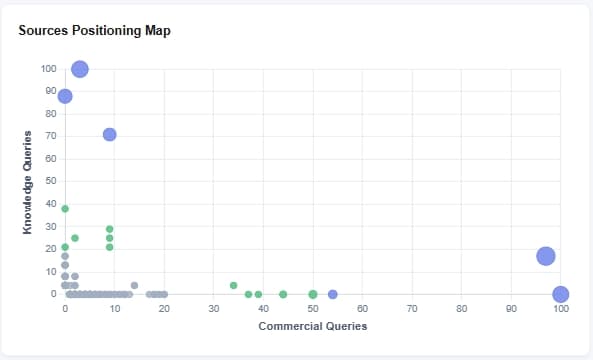Image resolution: width=593 pixels, height=360 pixels.
Task: Click the blue bubble at 70 Knowledge Queries
Action: tap(110, 134)
